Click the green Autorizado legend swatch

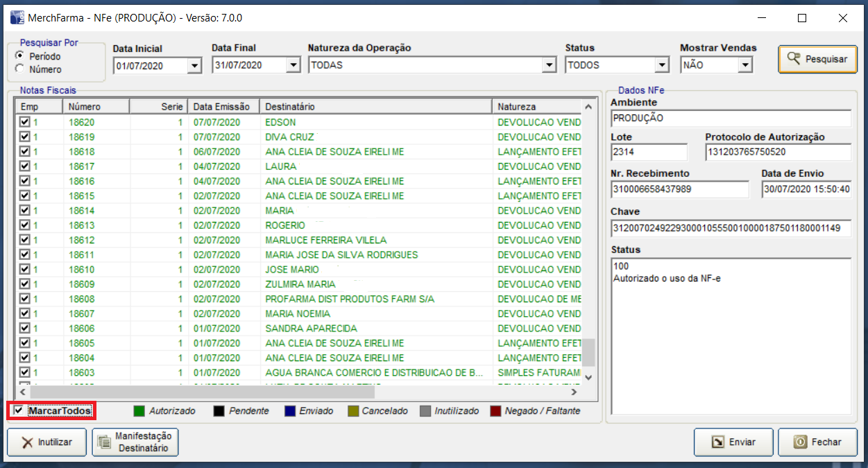click(x=139, y=411)
